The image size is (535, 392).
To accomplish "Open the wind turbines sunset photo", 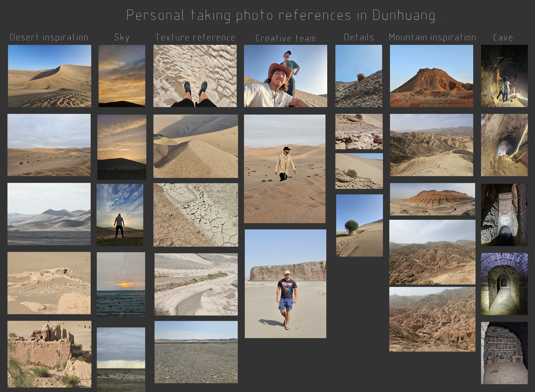I will [x=121, y=284].
